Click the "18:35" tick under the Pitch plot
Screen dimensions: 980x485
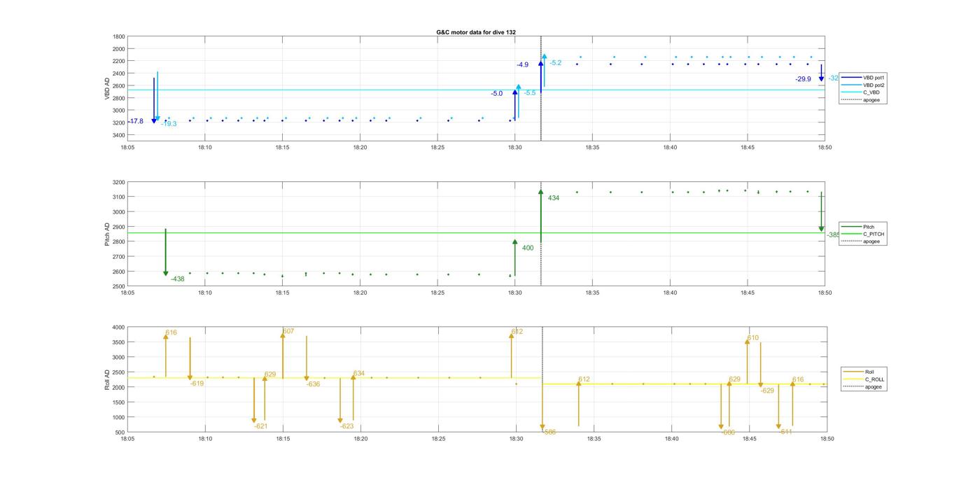coord(592,293)
